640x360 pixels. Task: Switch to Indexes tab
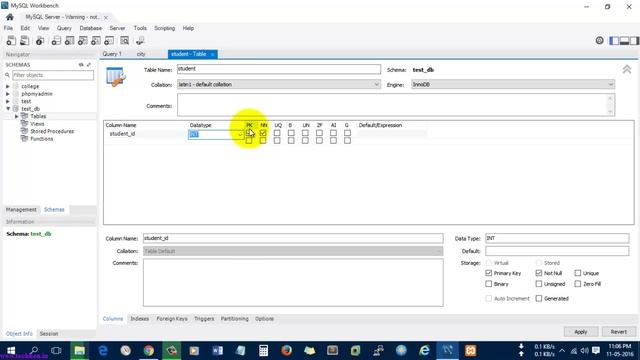(140, 319)
